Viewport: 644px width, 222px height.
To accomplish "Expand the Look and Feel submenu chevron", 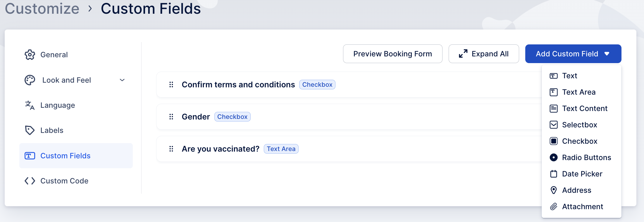I will (x=122, y=80).
